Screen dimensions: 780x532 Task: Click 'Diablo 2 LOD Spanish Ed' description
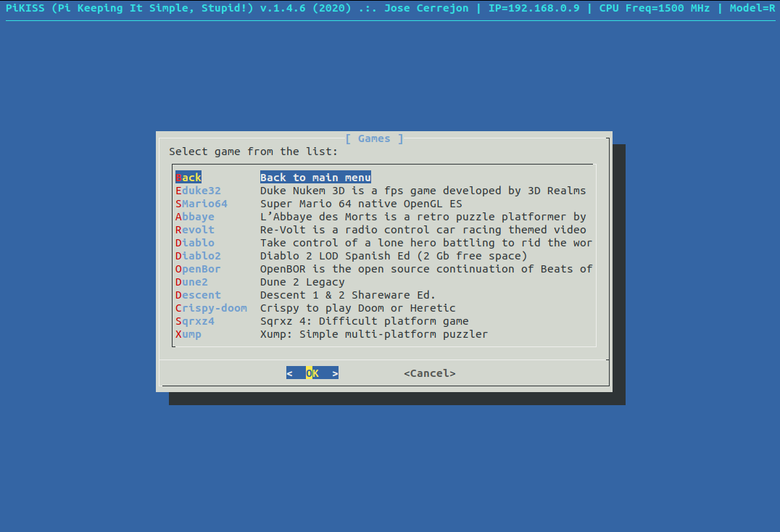point(394,256)
